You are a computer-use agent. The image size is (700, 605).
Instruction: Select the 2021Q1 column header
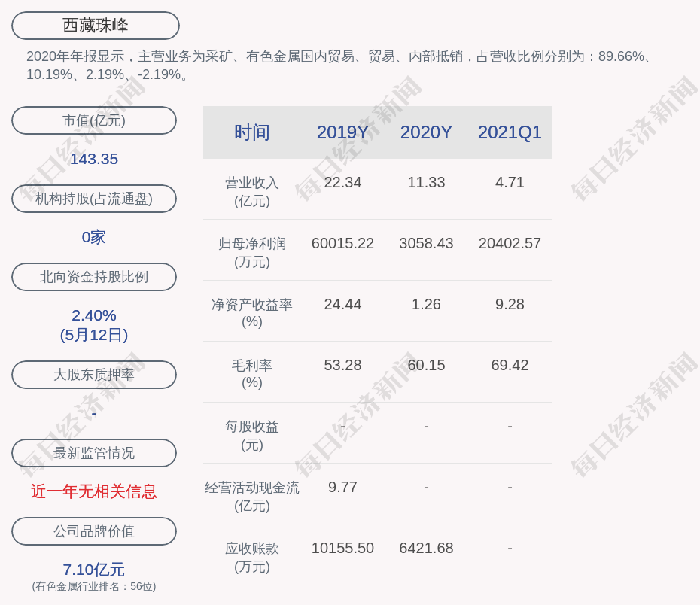(x=510, y=132)
